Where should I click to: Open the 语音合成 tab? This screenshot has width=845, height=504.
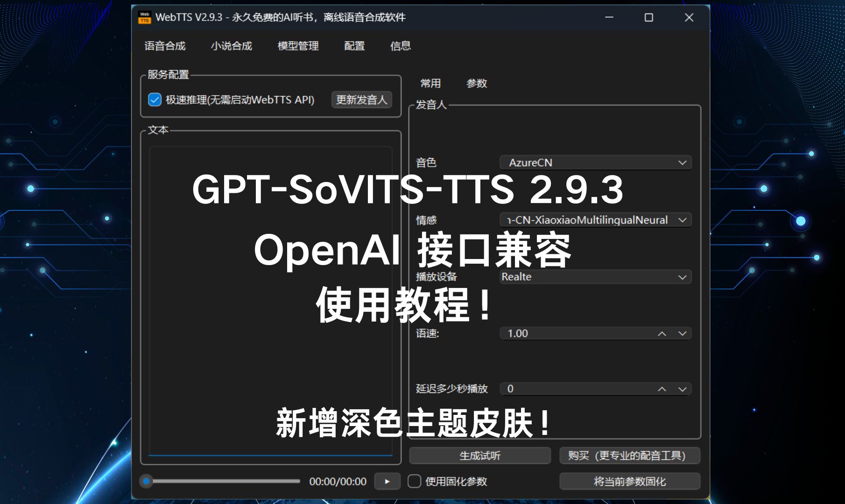pyautogui.click(x=165, y=46)
